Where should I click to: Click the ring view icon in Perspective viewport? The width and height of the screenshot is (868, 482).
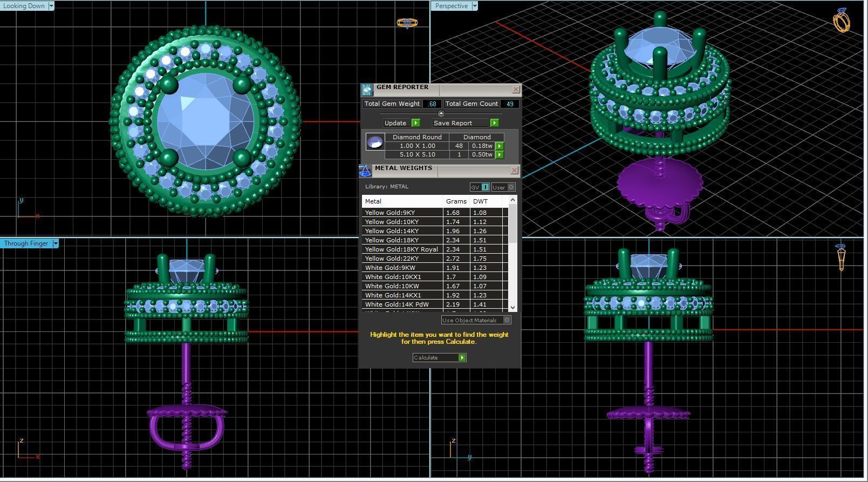point(842,21)
